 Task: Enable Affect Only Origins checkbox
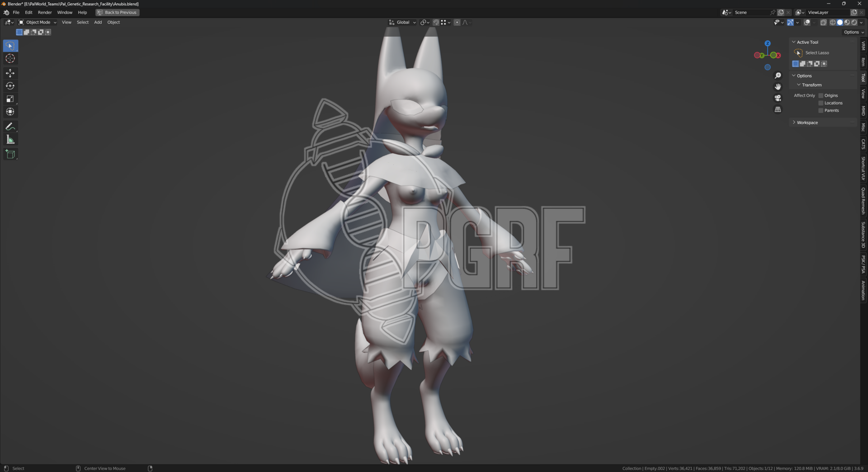821,95
